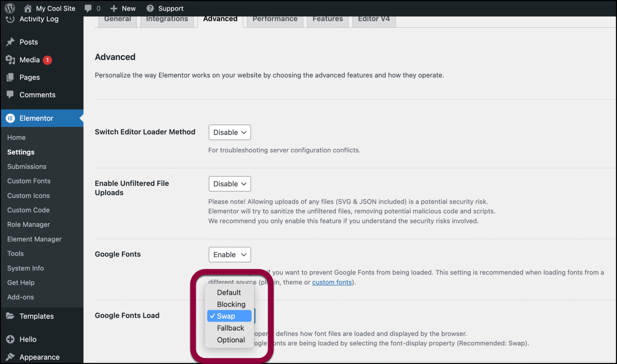Screen dimensions: 617x364
Task: Open the Enable Unfiltered File Uploads dropdown
Action: [229, 184]
